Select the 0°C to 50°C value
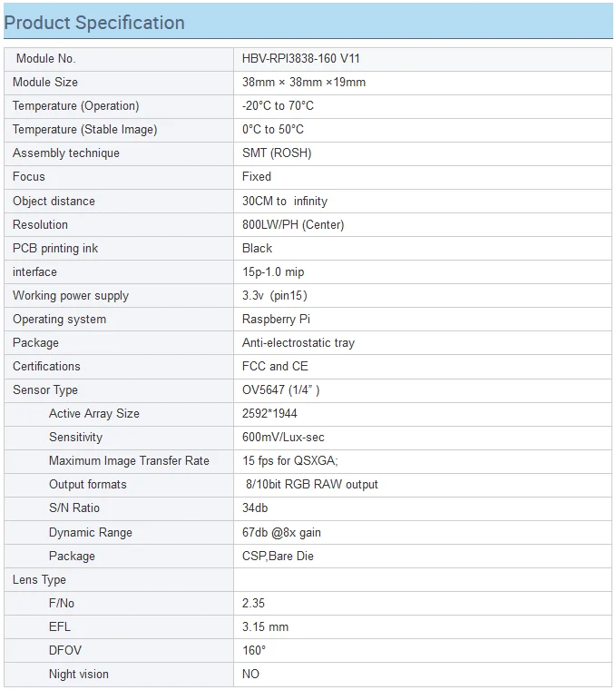Image resolution: width=616 pixels, height=690 pixels. [272, 129]
